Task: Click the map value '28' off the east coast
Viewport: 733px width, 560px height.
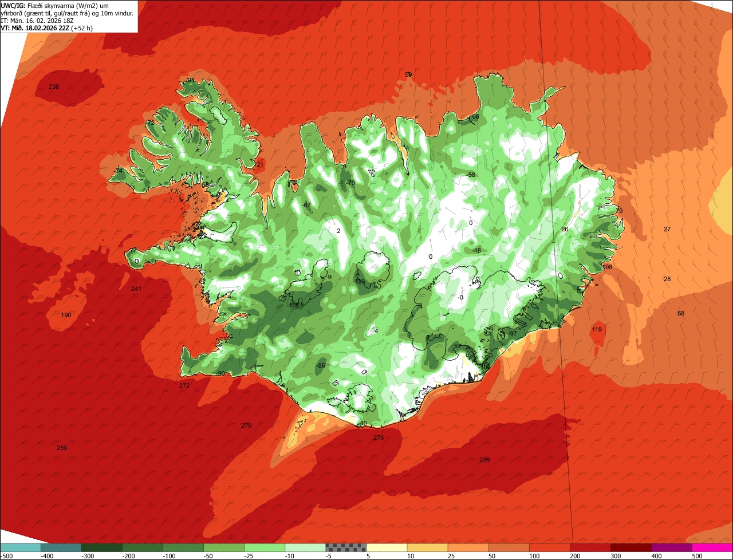Action: (667, 279)
